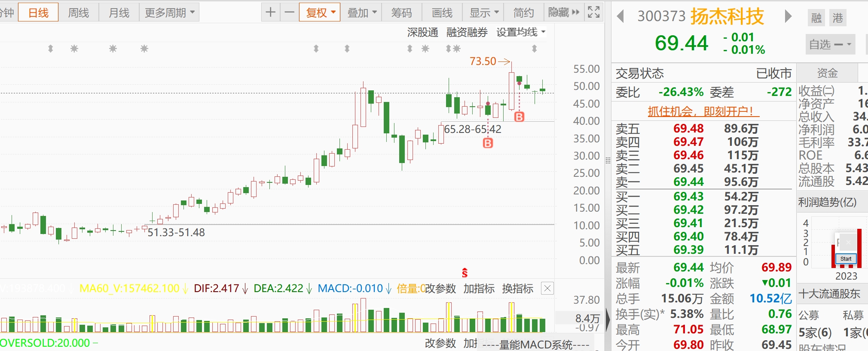Toggle fullscreen chart expand icon
Image resolution: width=868 pixels, height=351 pixels.
593,12
